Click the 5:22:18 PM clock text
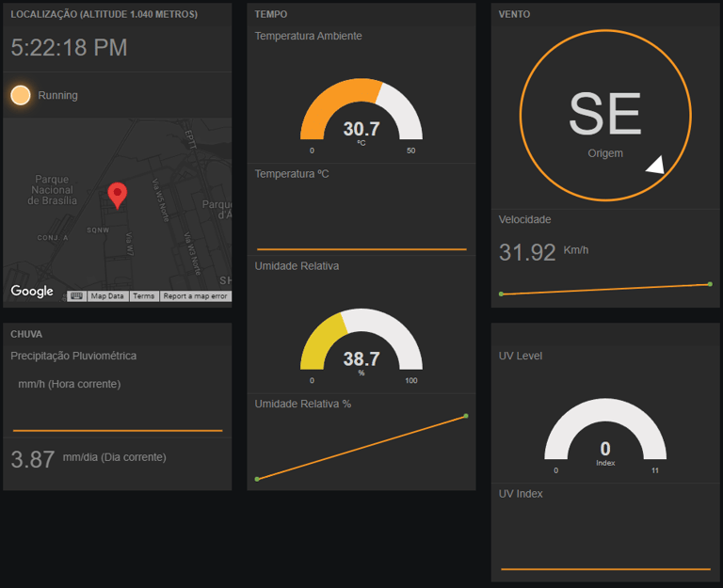The width and height of the screenshot is (723, 588). pyautogui.click(x=69, y=47)
